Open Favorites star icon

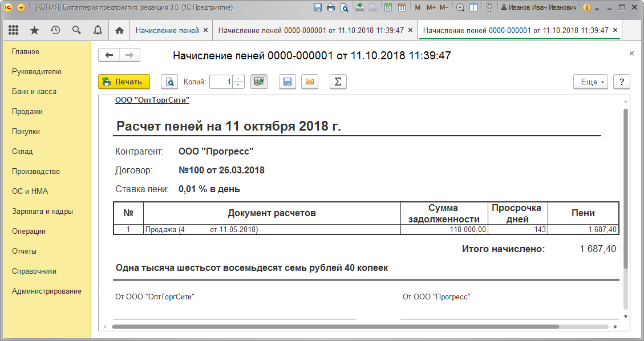point(34,30)
